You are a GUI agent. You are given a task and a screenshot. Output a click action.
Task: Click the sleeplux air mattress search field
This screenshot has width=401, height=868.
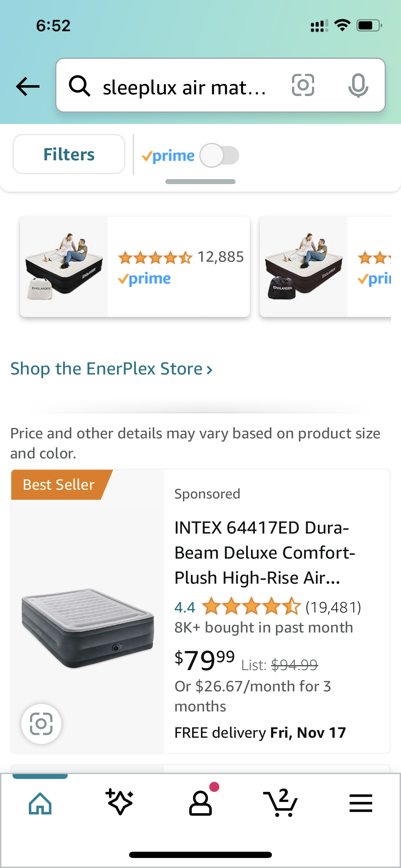[185, 88]
